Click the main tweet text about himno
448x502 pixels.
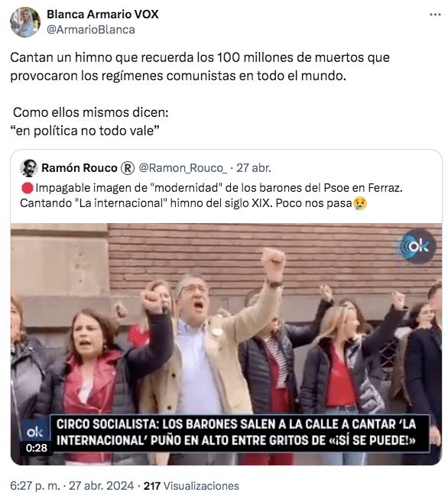(x=200, y=94)
